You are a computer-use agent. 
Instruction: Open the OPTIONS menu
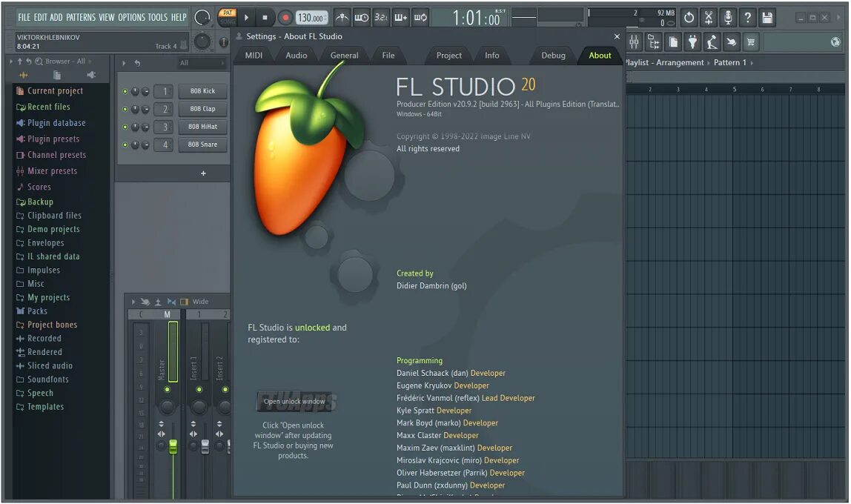(131, 17)
